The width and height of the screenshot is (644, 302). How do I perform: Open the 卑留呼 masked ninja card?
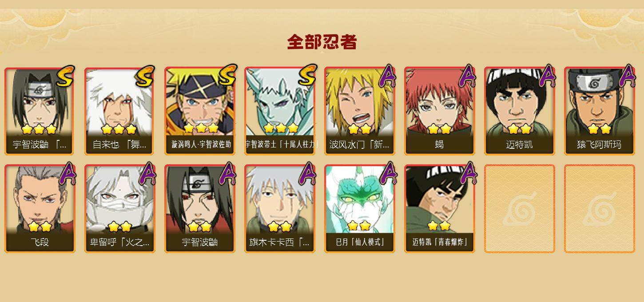coord(119,209)
